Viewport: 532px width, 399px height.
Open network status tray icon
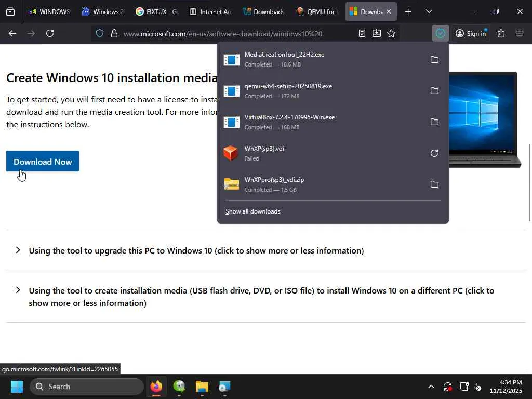pyautogui.click(x=464, y=387)
